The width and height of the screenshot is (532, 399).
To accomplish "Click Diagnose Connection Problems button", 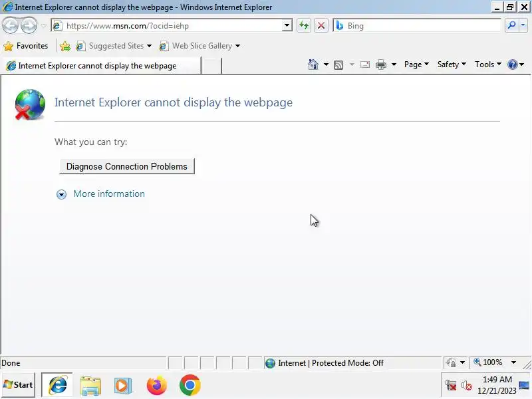I will click(127, 166).
